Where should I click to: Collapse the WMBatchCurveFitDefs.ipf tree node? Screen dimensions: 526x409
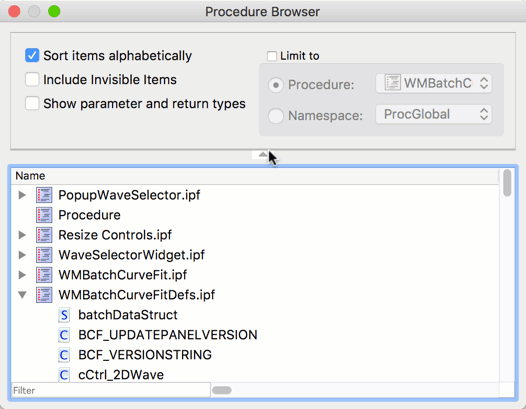22,295
